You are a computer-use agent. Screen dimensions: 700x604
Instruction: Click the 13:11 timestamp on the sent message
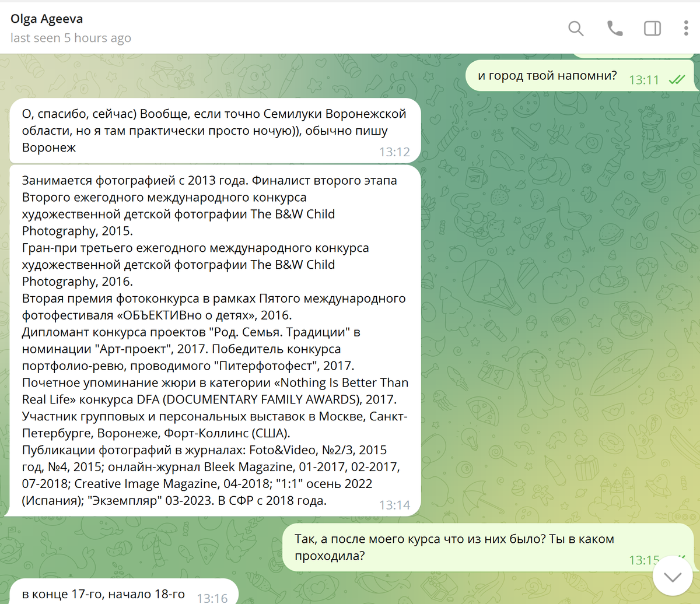643,80
